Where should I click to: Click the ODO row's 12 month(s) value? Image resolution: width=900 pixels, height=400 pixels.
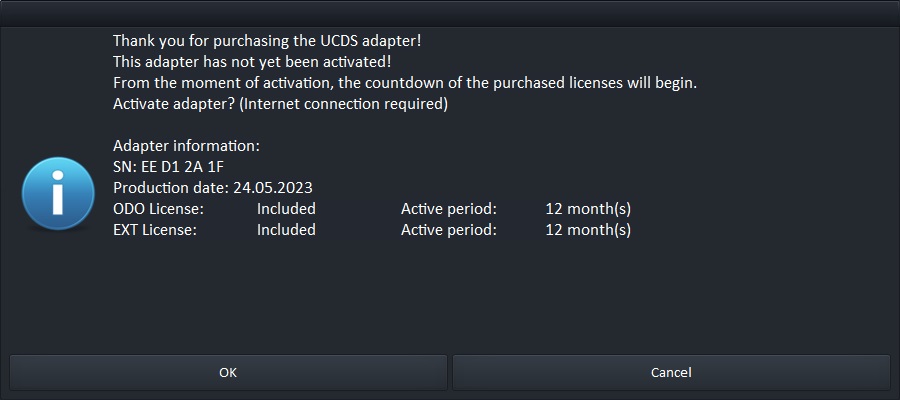pyautogui.click(x=588, y=209)
